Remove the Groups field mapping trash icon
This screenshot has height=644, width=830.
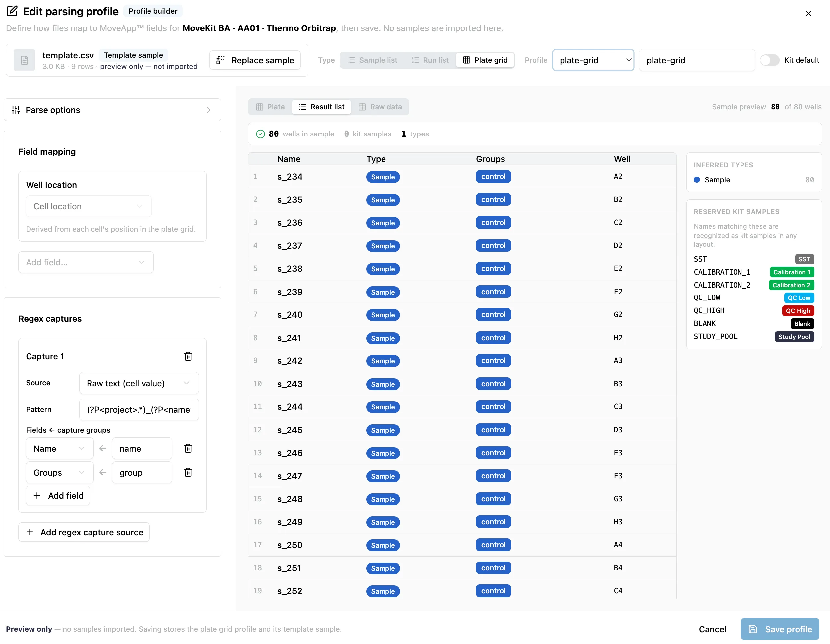coord(188,472)
